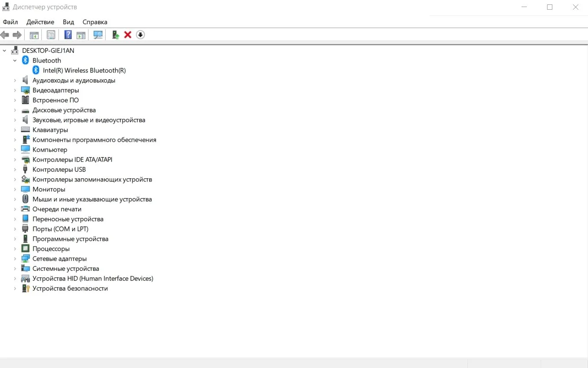Click the Контроллеры IDE ATA/ATAPI icon
Viewport: 588px width, 368px height.
(26, 159)
